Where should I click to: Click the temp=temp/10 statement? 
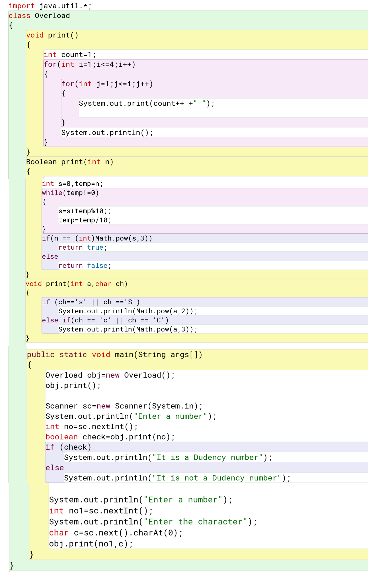[x=85, y=220]
